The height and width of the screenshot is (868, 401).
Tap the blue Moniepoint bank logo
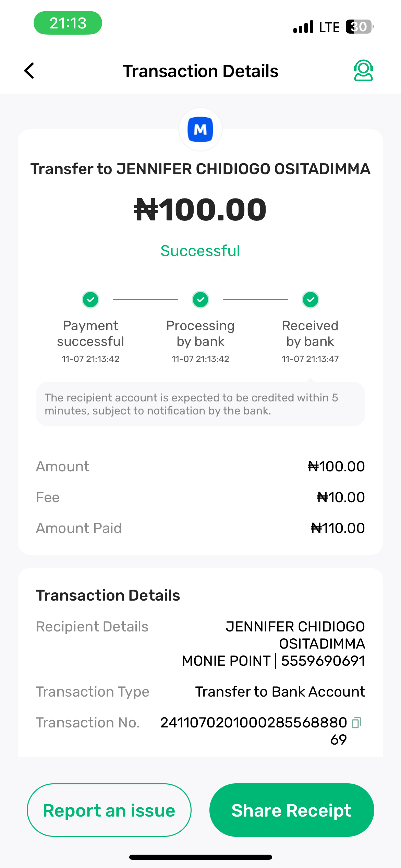point(200,130)
